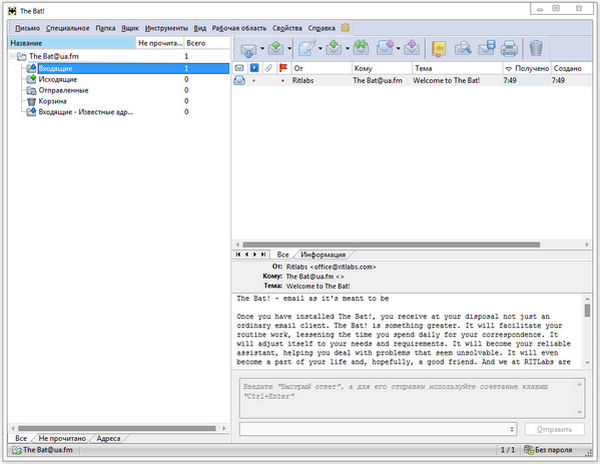Switch to the Адреса folder tab
600x464 pixels.
[108, 438]
